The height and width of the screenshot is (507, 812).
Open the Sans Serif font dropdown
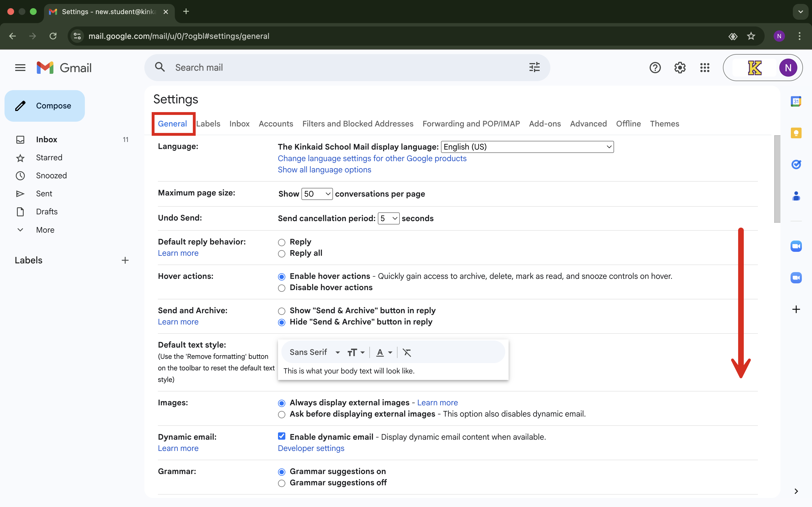click(315, 352)
